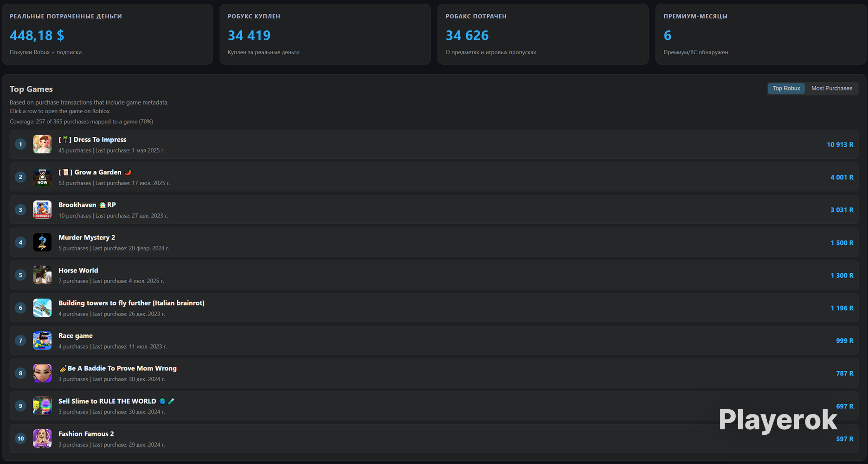Viewport: 868px width, 464px height.
Task: Click the 'РОБАКС ПОТРАЧЕН' card heading
Action: pos(476,16)
